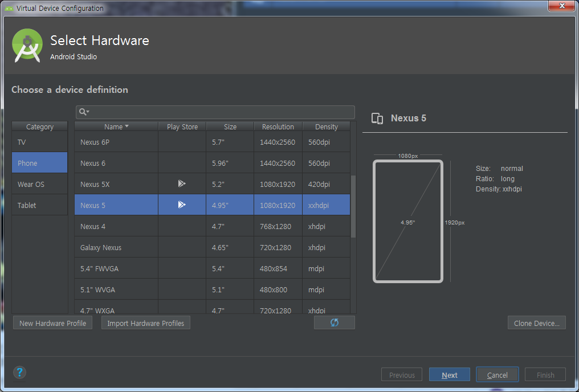
Task: Select the Phone category
Action: (39, 163)
